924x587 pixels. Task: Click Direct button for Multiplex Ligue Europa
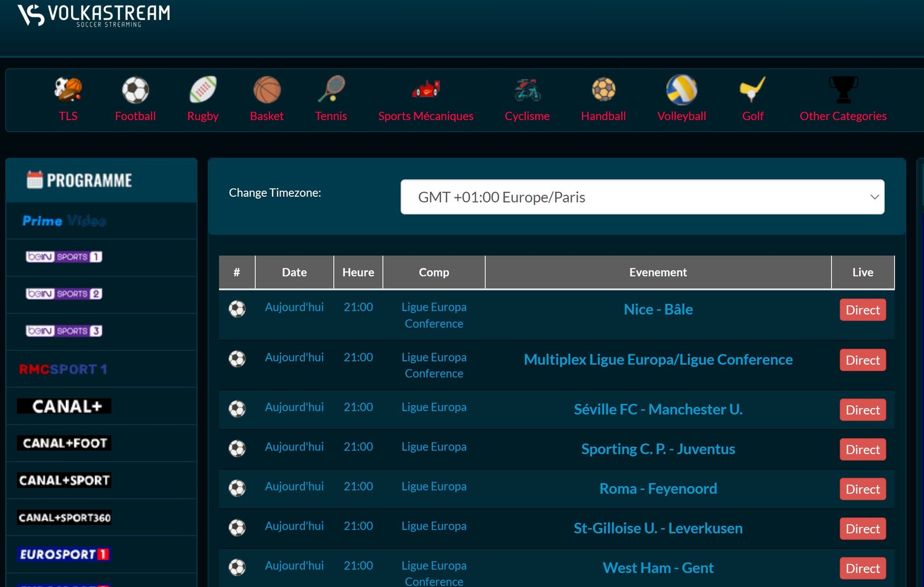coord(863,360)
